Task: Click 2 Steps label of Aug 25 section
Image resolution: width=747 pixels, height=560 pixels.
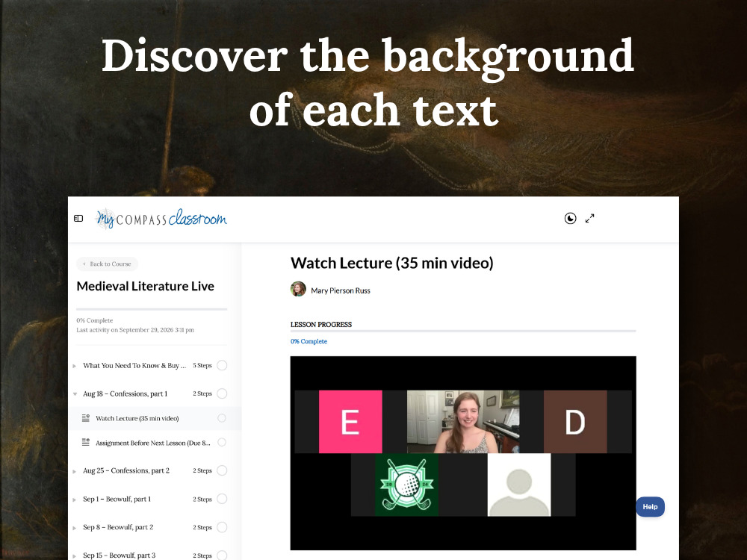Action: click(x=202, y=470)
